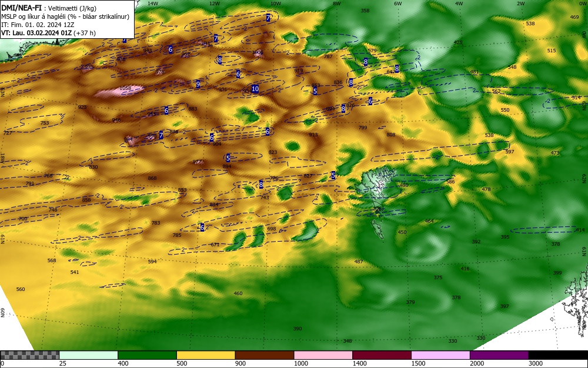Screen dimensions: 588x368
Task: Click the 2W longitude label
Action: (520, 4)
